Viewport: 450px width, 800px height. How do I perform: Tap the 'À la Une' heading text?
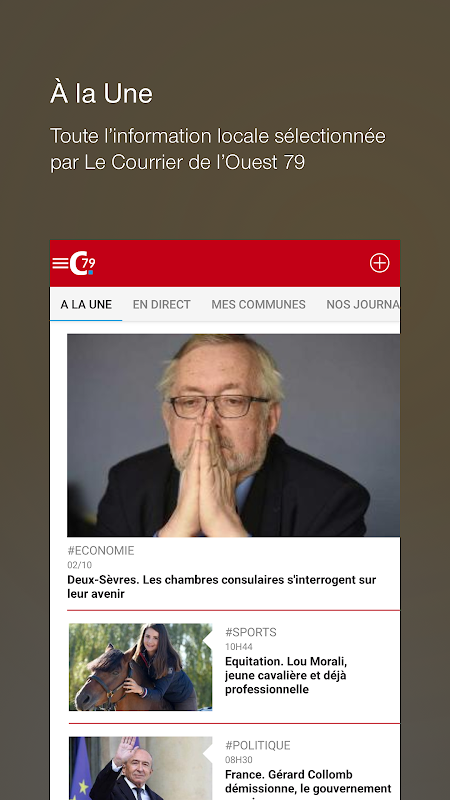pyautogui.click(x=102, y=94)
